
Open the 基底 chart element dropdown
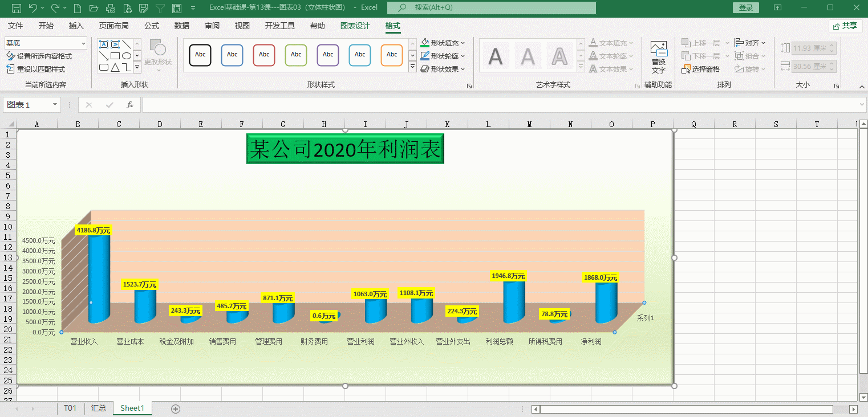point(83,43)
